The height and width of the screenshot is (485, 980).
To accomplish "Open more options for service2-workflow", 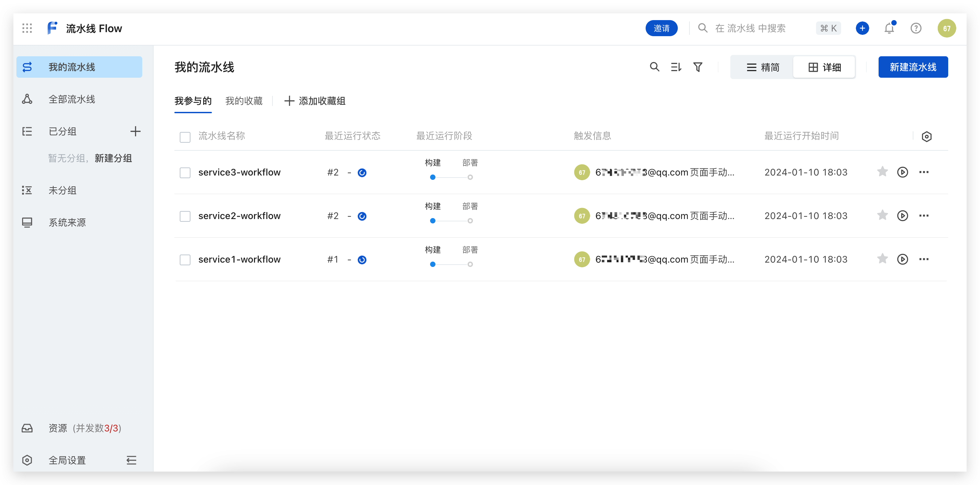I will click(924, 215).
